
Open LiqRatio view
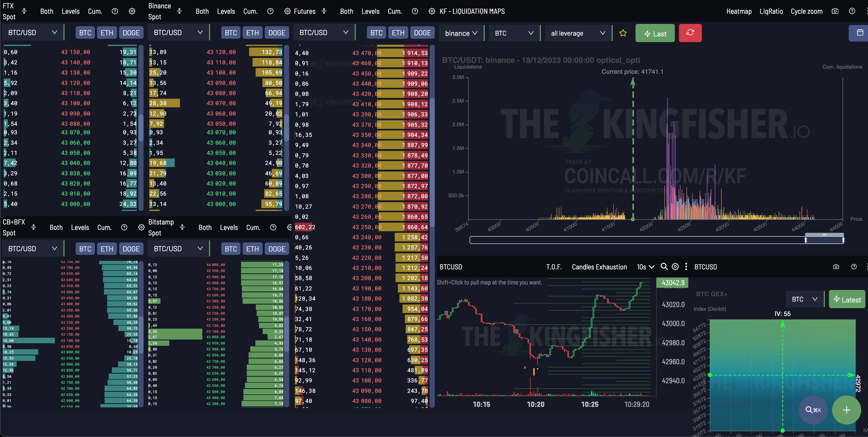pos(771,11)
